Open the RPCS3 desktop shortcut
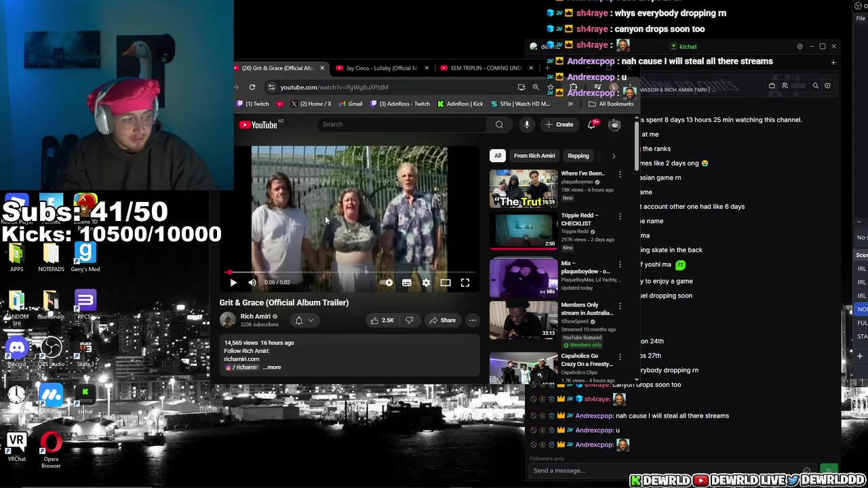Viewport: 868px width, 488px height. click(x=85, y=305)
